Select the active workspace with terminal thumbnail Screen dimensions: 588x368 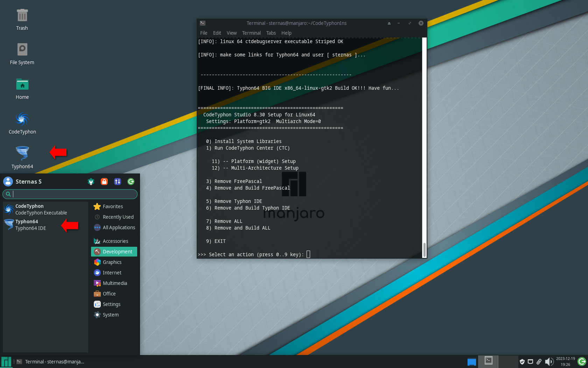click(489, 361)
